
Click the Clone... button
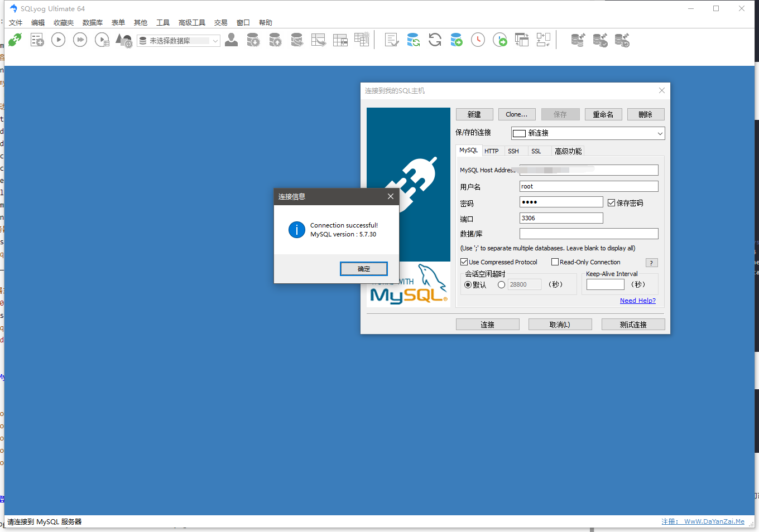[x=517, y=114]
